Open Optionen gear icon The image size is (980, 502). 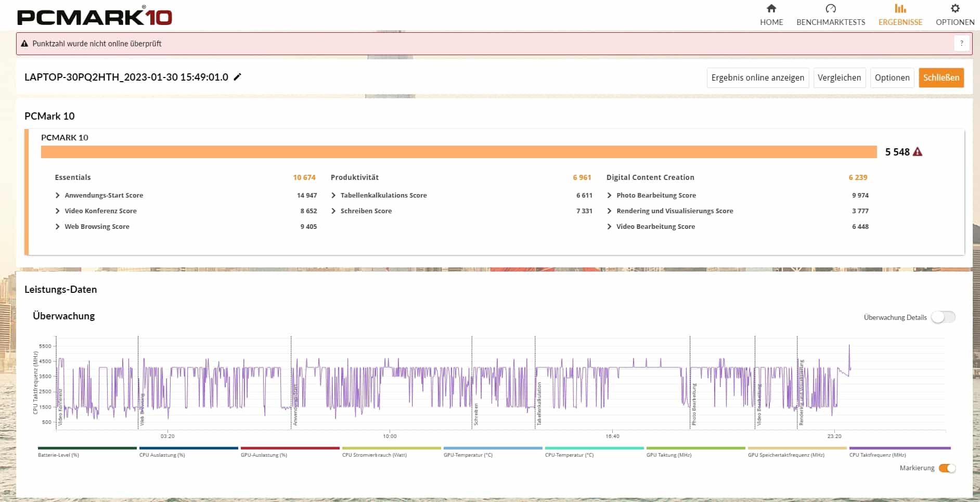[955, 9]
